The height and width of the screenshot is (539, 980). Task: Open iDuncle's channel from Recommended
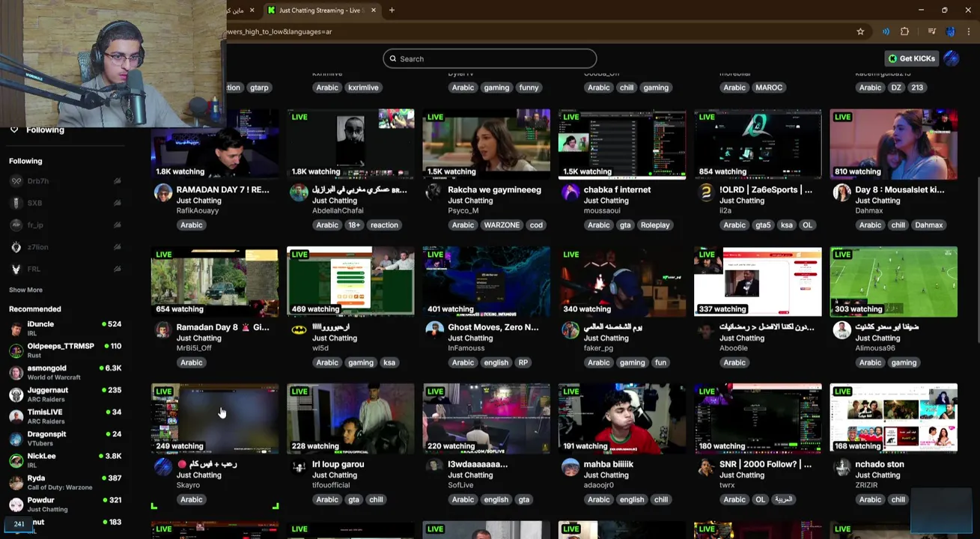pos(65,328)
